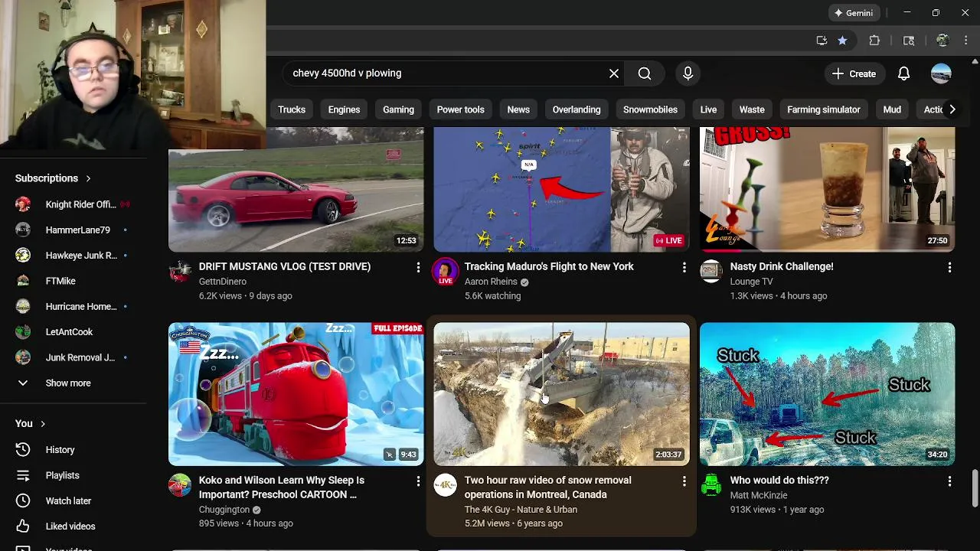Click the magnifier search button
The height and width of the screenshot is (551, 980).
(645, 73)
